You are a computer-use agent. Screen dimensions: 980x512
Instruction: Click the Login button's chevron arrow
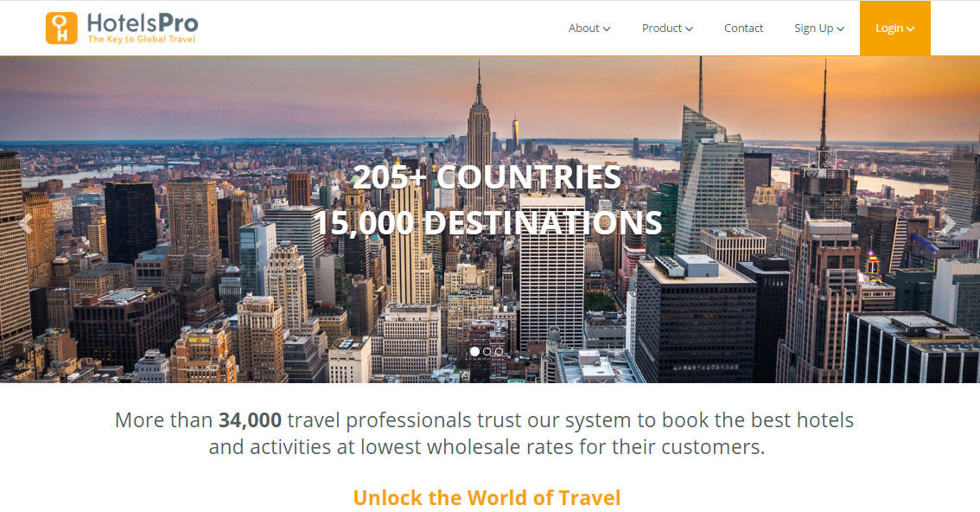point(910,29)
